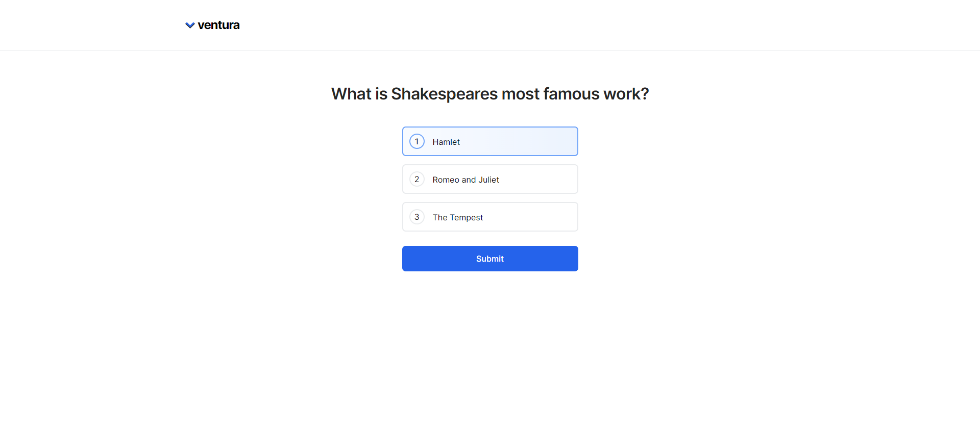This screenshot has height=431, width=980.
Task: Click The Tempest text label
Action: (458, 217)
